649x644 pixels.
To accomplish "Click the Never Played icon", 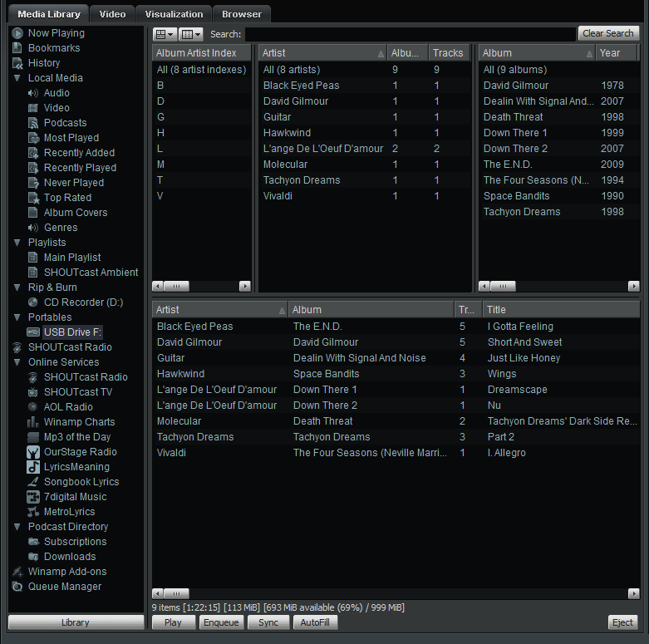I will [33, 183].
